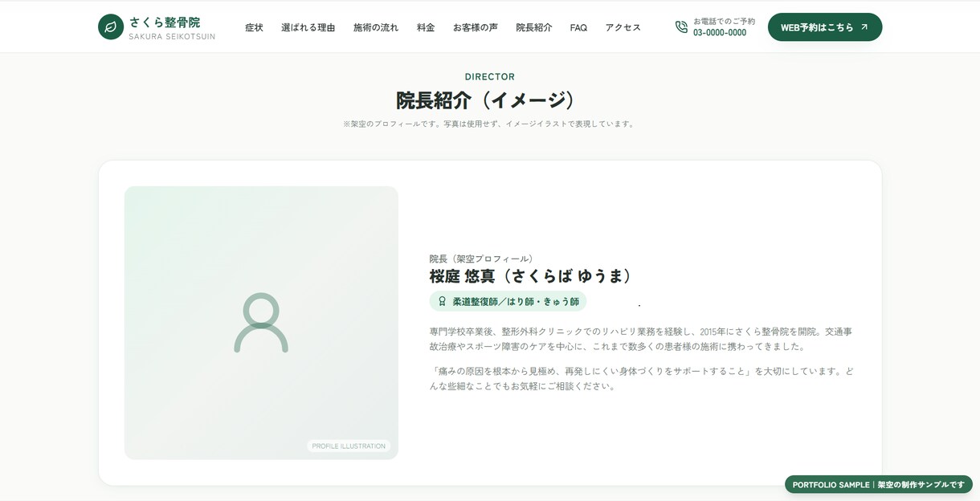Go to アクセス page

point(623,27)
